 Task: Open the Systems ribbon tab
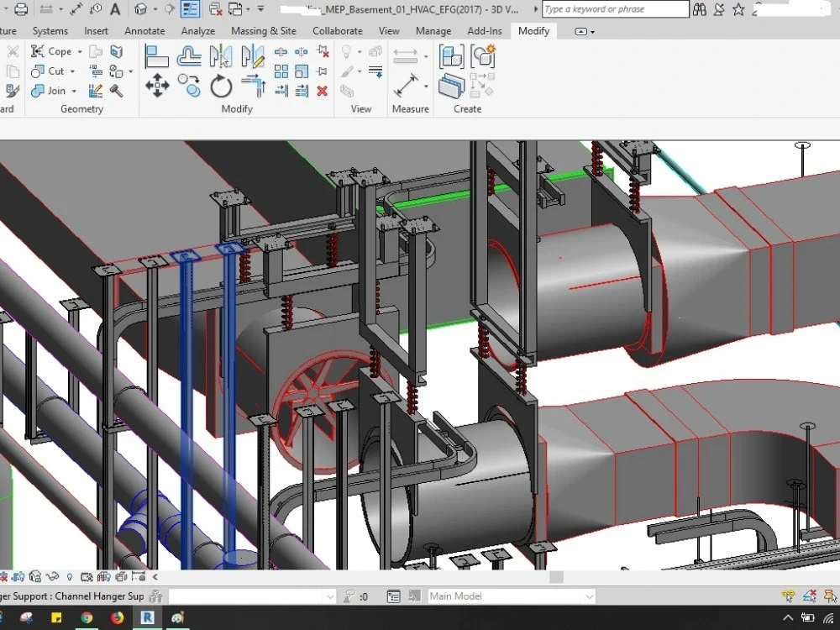(x=50, y=31)
